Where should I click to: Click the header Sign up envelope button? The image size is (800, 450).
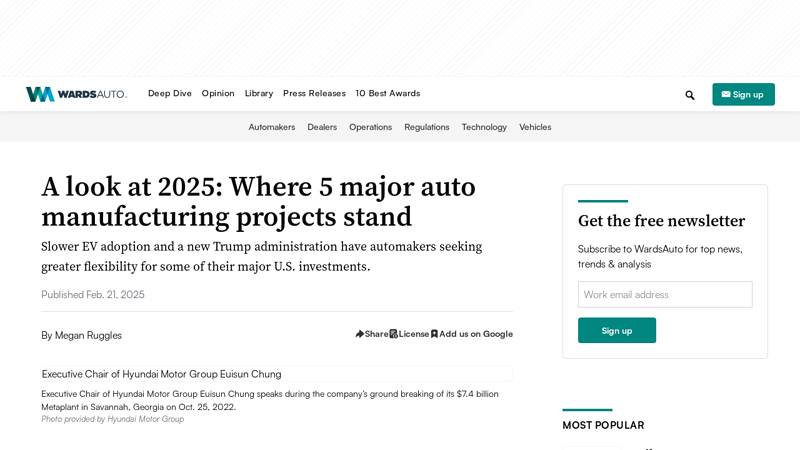(x=743, y=94)
